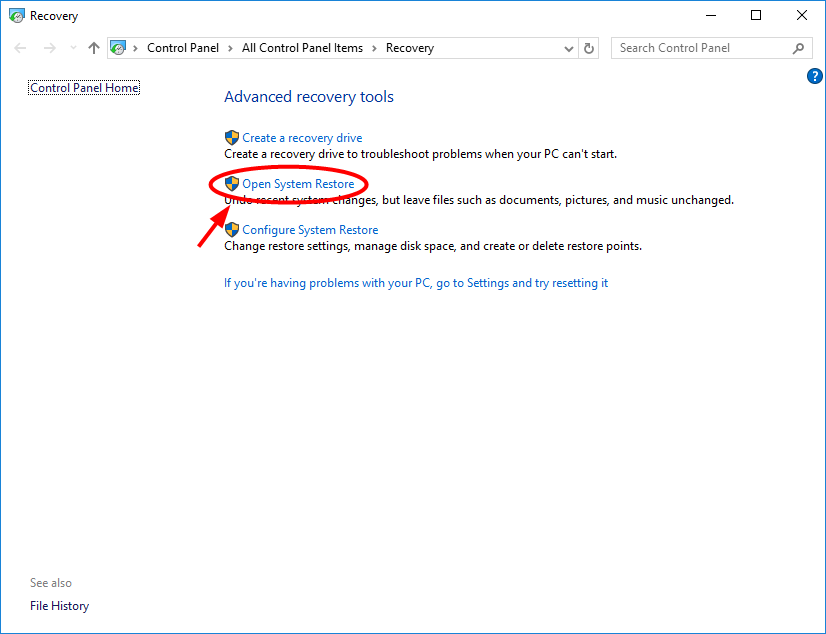Navigate to Control Panel via the breadcrumb
The width and height of the screenshot is (826, 634).
pos(183,47)
